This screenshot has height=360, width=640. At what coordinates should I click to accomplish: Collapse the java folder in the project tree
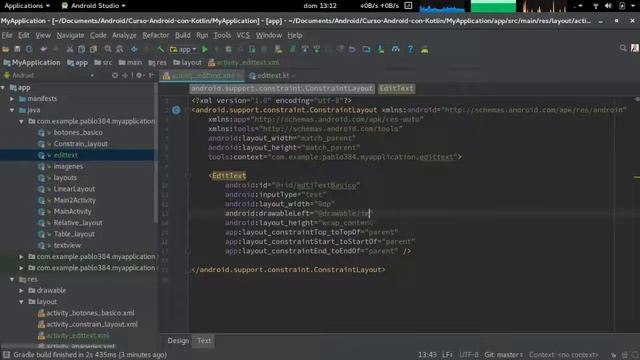(x=12, y=110)
